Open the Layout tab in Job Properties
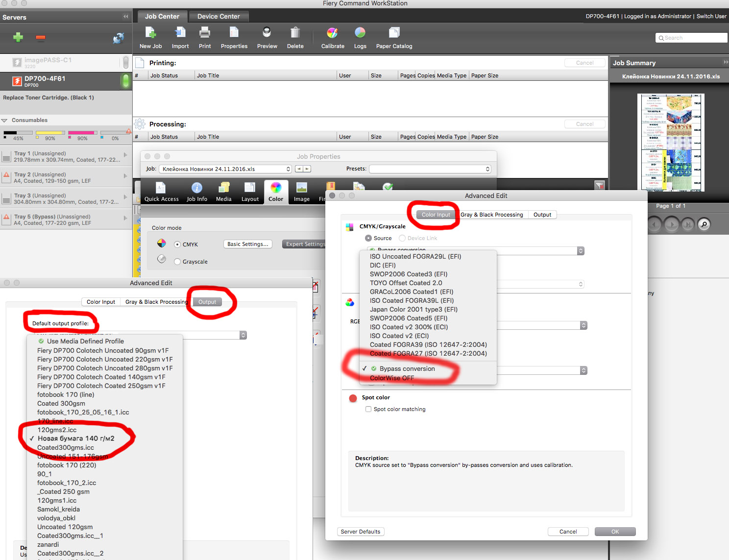Viewport: 729px width, 560px height. 250,192
